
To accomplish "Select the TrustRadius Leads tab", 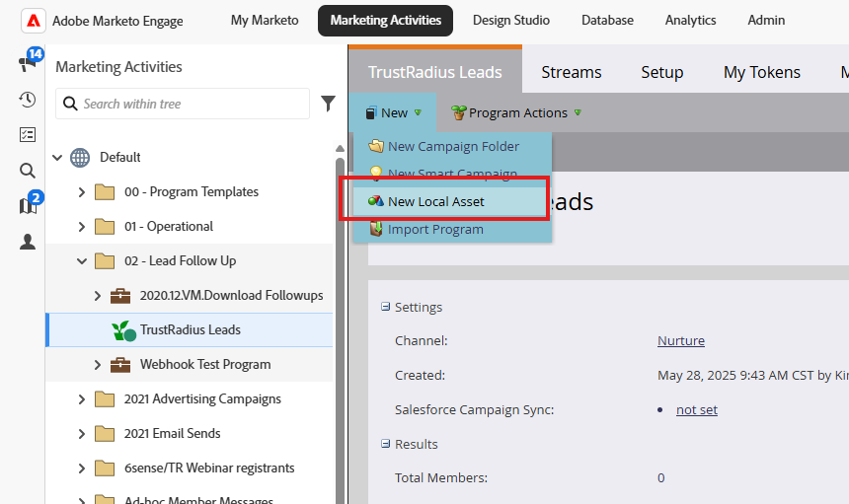I will coord(435,72).
